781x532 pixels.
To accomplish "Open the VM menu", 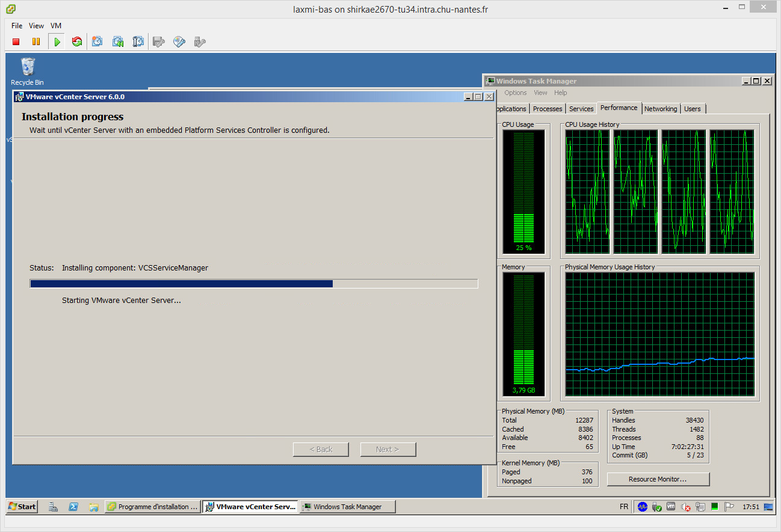I will (x=56, y=26).
